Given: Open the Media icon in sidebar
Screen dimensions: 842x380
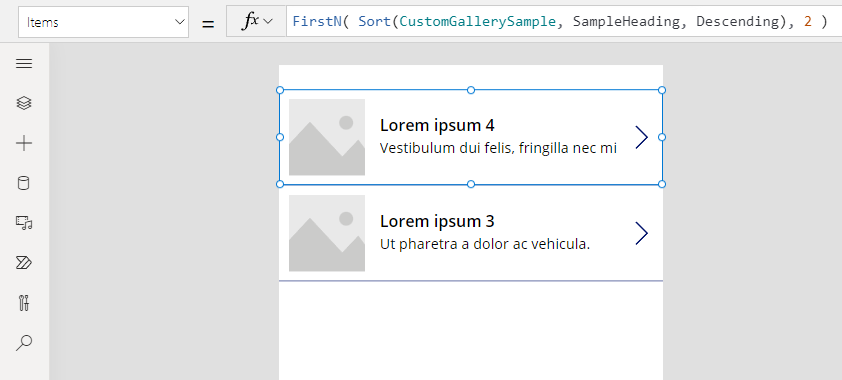Looking at the screenshot, I should point(24,223).
